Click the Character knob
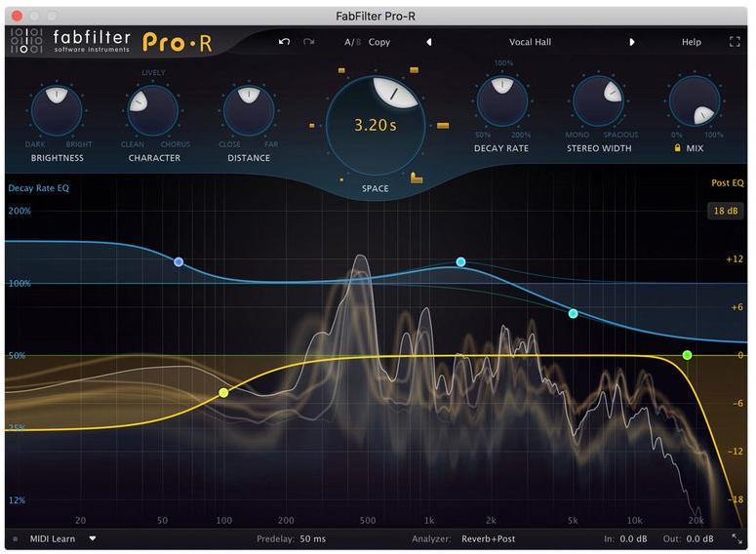The height and width of the screenshot is (554, 756). [153, 111]
